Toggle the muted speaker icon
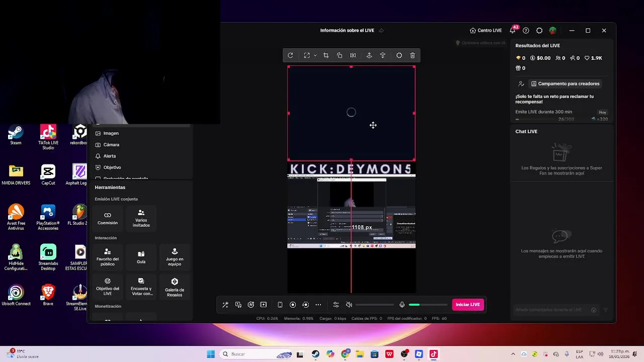Screen dimensions: 644x362 [x=349, y=305]
